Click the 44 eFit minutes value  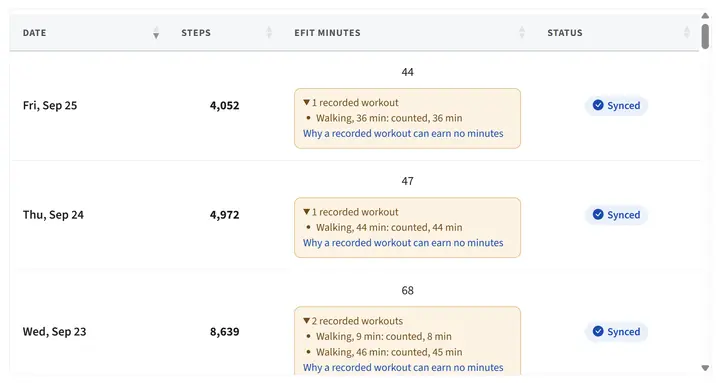click(407, 72)
